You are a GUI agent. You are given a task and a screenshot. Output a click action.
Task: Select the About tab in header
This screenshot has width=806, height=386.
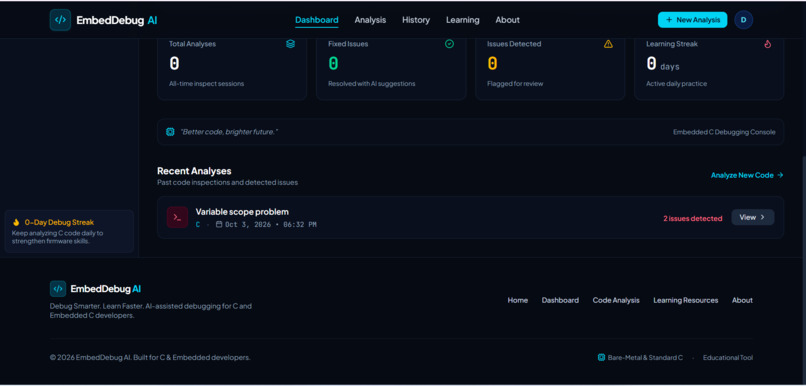[x=507, y=20]
